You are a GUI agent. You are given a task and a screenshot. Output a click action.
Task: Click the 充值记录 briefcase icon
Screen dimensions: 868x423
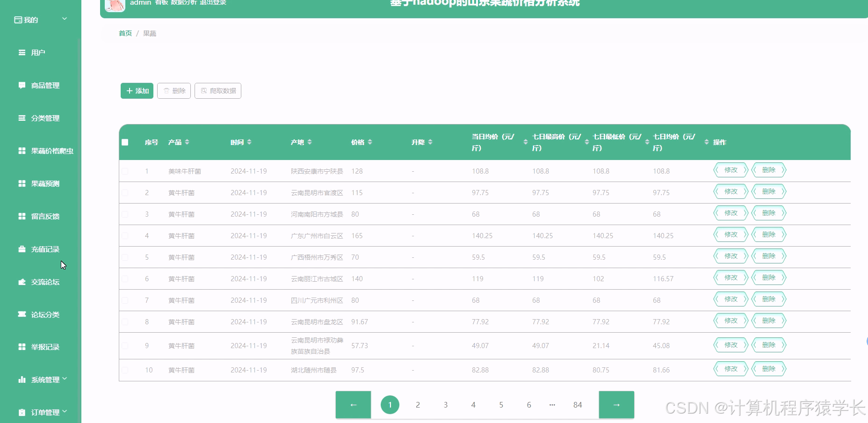pyautogui.click(x=22, y=249)
